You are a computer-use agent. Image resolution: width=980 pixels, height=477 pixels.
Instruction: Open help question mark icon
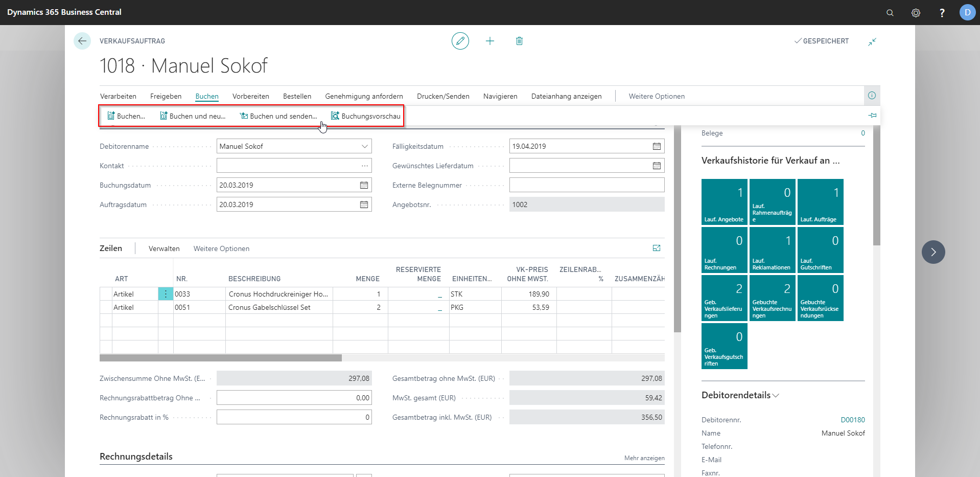click(942, 13)
